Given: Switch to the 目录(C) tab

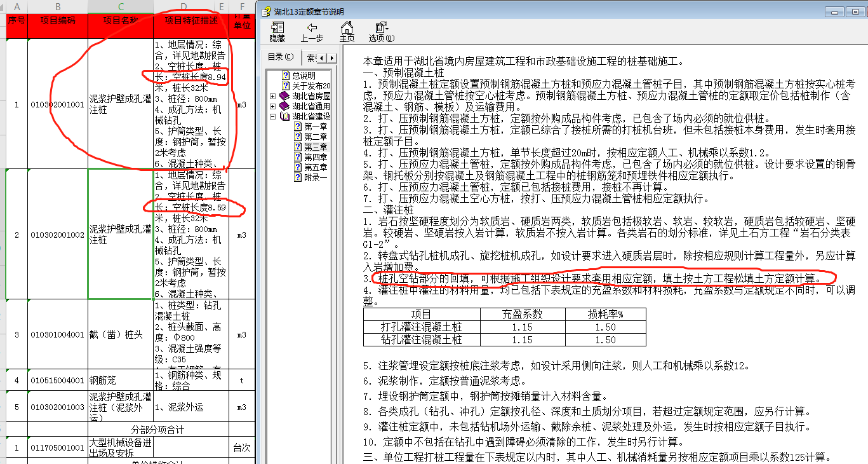Looking at the screenshot, I should coord(281,57).
